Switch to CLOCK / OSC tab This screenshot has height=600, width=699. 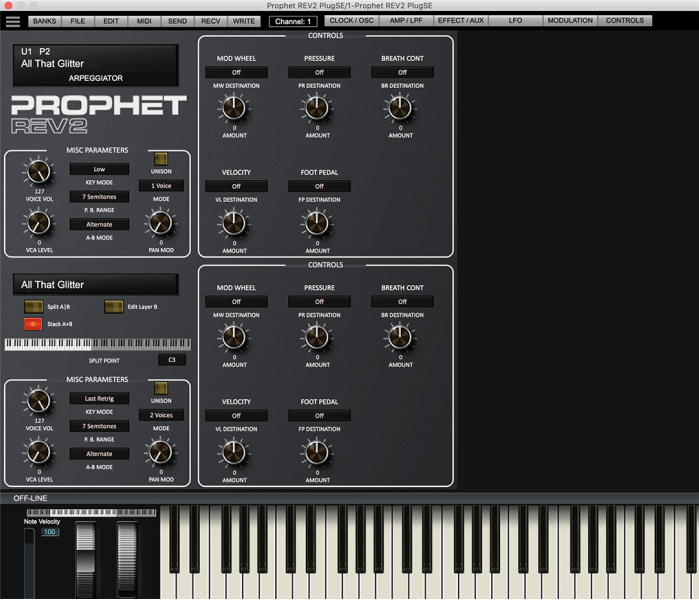pyautogui.click(x=351, y=21)
